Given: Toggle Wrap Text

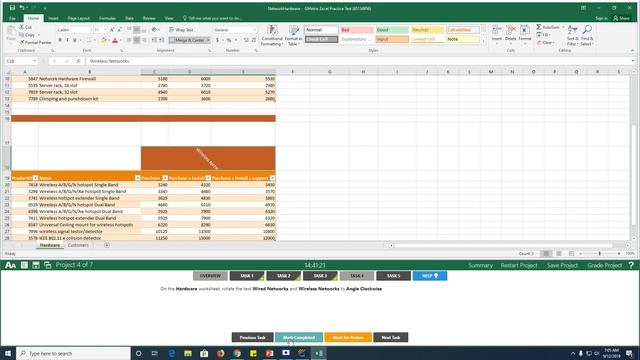Looking at the screenshot, I should pos(181,30).
